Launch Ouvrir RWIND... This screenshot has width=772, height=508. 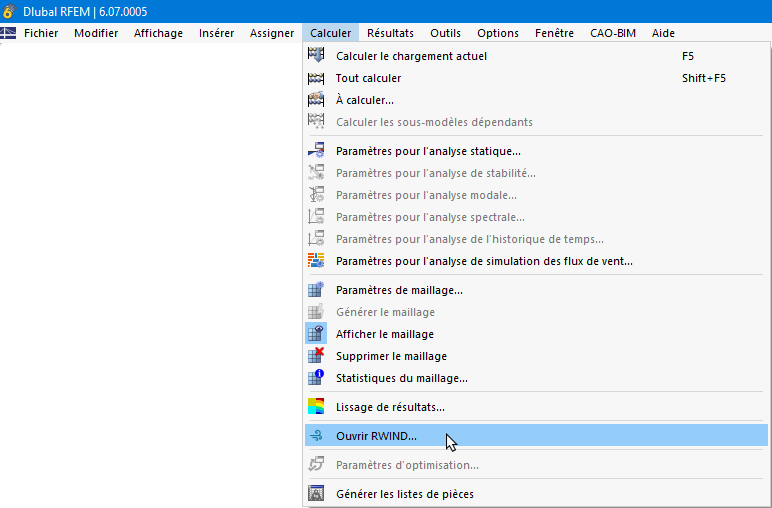click(x=536, y=436)
